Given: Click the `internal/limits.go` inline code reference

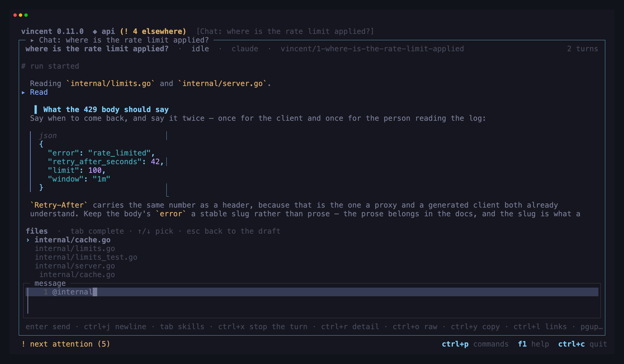Looking at the screenshot, I should [x=110, y=83].
